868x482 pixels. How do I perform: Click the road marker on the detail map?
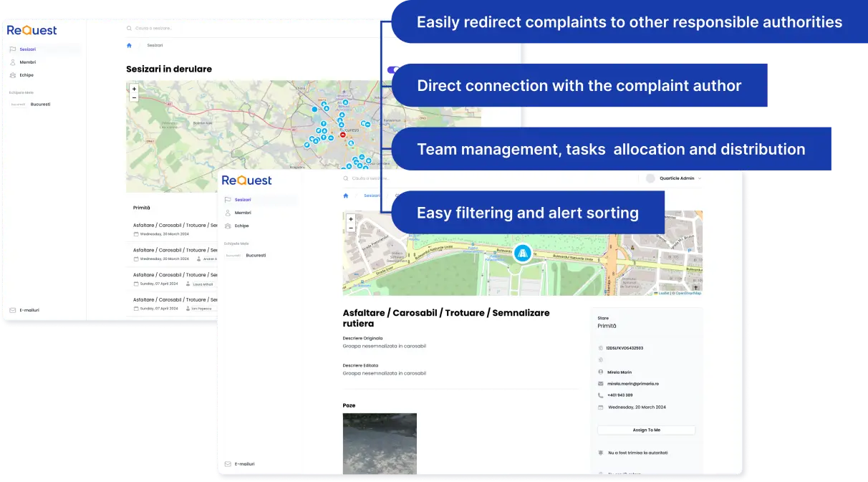[x=523, y=254]
